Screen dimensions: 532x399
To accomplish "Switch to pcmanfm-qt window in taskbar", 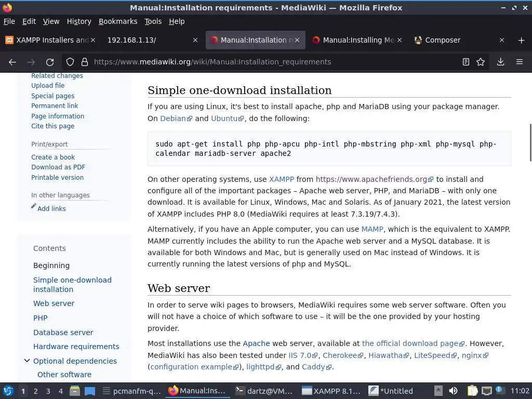I will (131, 391).
